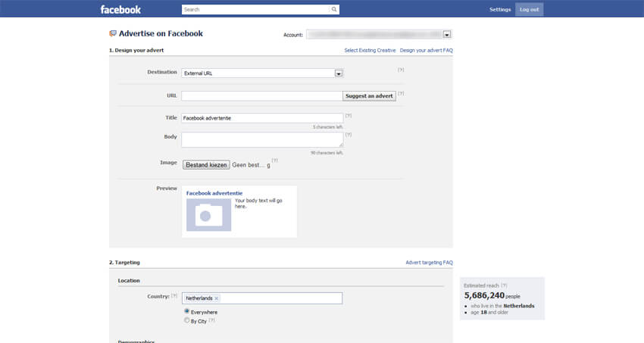Open Select Existing Creative link
Screen dimensions: 644x343
370,51
